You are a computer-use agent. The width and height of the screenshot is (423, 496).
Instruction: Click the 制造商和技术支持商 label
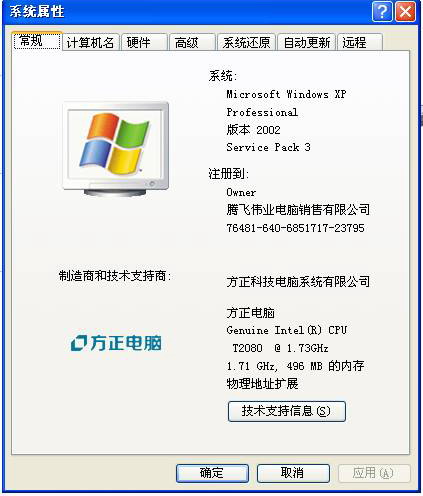pos(115,276)
